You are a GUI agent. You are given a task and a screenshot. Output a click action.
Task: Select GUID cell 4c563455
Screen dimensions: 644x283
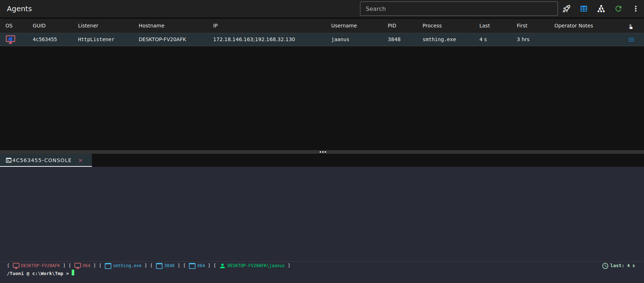[x=45, y=39]
